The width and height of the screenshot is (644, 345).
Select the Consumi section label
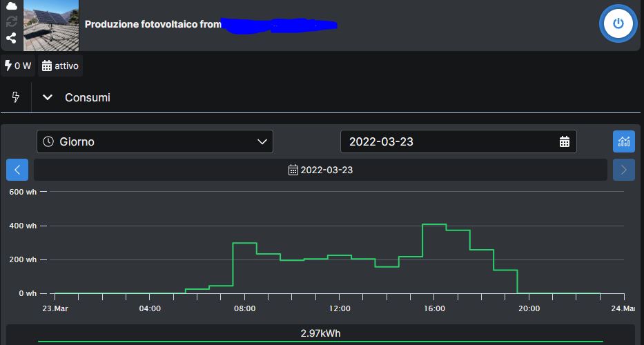tap(88, 97)
